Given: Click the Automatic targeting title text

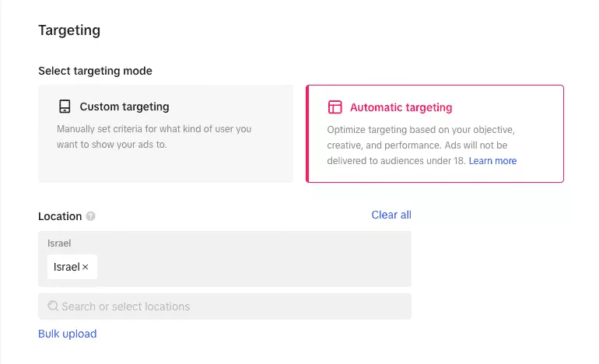Looking at the screenshot, I should [401, 107].
